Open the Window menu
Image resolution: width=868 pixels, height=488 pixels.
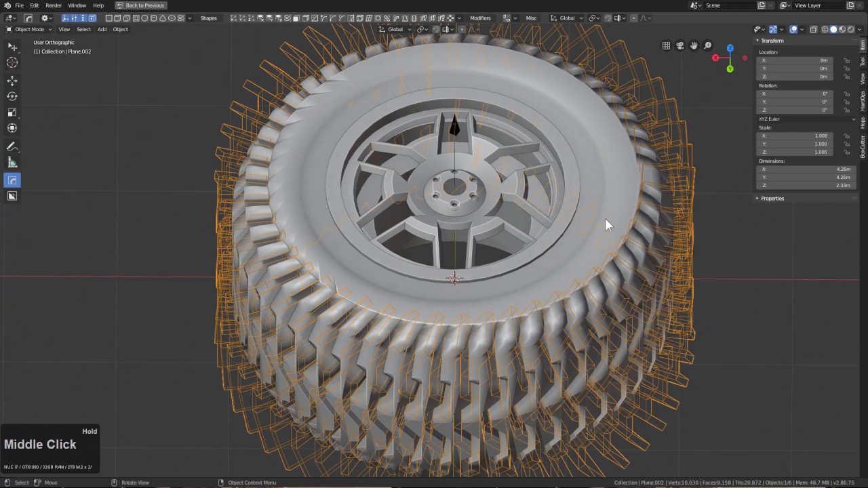coord(77,5)
